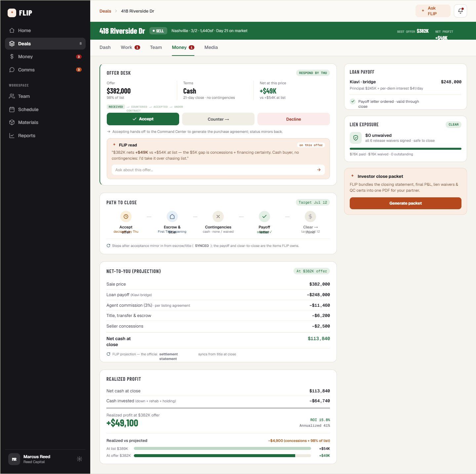The width and height of the screenshot is (476, 474).
Task: Click the Title, transfer & escrow row
Action: (218, 316)
